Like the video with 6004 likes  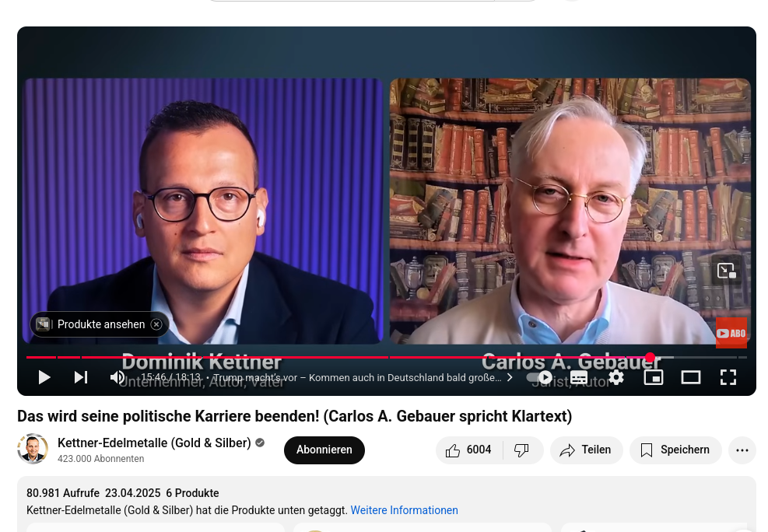(x=469, y=450)
